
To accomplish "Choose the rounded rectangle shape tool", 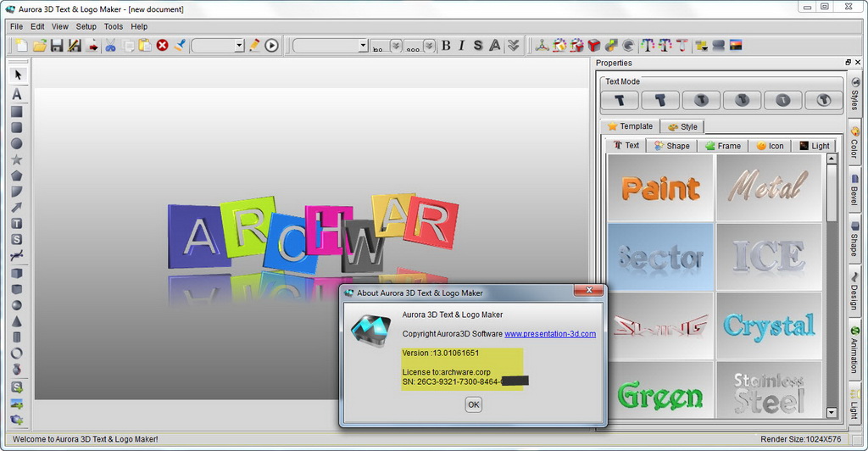I will [x=17, y=127].
